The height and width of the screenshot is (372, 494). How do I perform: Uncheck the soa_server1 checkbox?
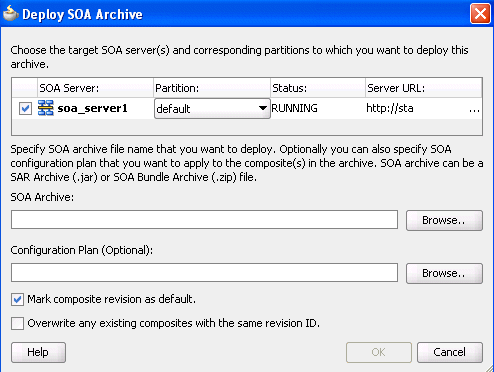25,108
